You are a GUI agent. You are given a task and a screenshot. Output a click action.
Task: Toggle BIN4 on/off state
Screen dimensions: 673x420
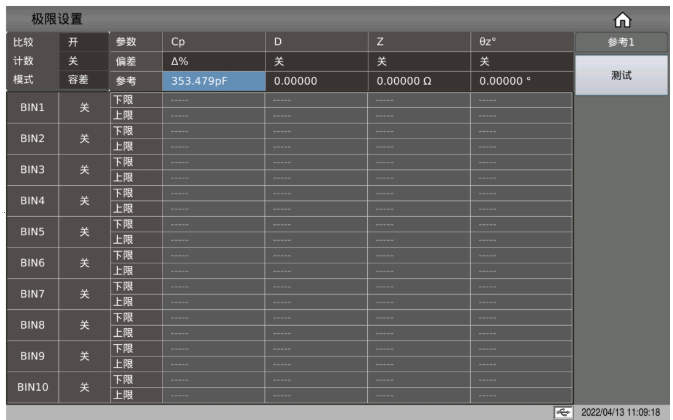point(84,201)
